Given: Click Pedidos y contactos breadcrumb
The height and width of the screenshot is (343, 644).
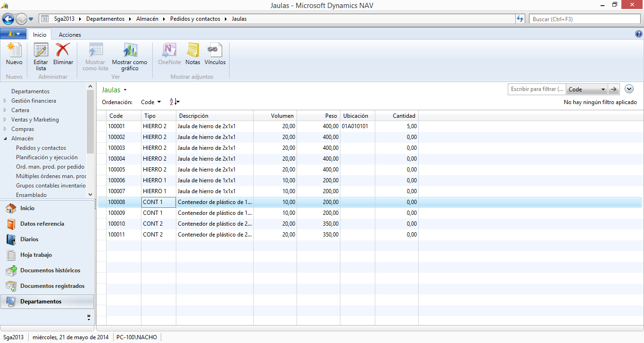Looking at the screenshot, I should 195,19.
